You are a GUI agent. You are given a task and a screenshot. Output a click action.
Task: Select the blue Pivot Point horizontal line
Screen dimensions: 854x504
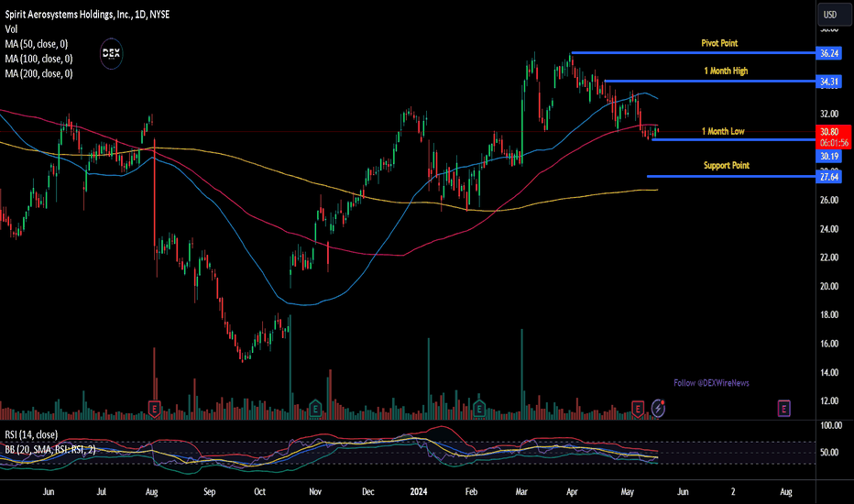[x=693, y=53]
